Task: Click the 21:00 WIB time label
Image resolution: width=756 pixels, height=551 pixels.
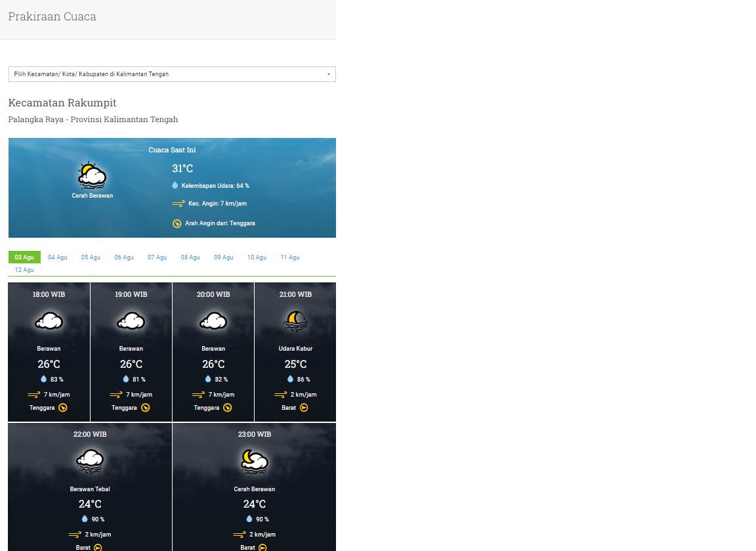Action: (295, 294)
